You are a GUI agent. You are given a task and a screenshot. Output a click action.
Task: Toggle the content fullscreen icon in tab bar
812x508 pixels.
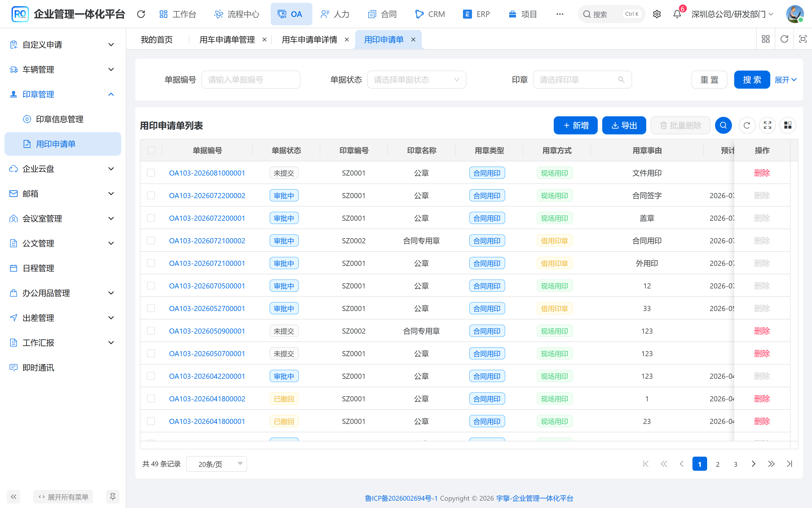click(x=803, y=39)
